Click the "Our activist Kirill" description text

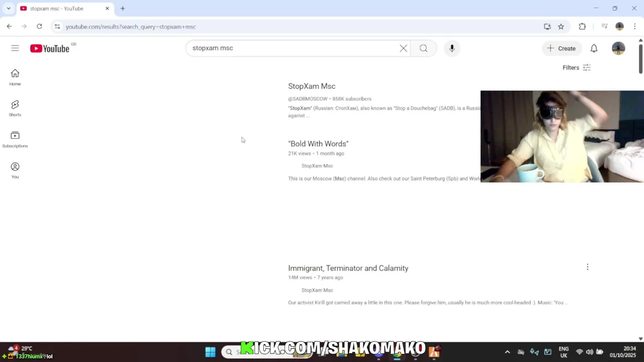428,303
